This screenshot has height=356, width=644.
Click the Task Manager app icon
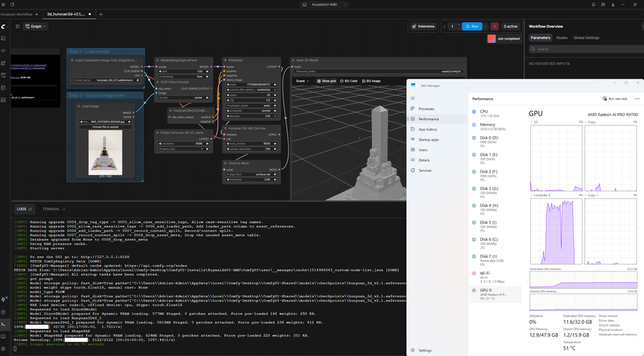413,85
